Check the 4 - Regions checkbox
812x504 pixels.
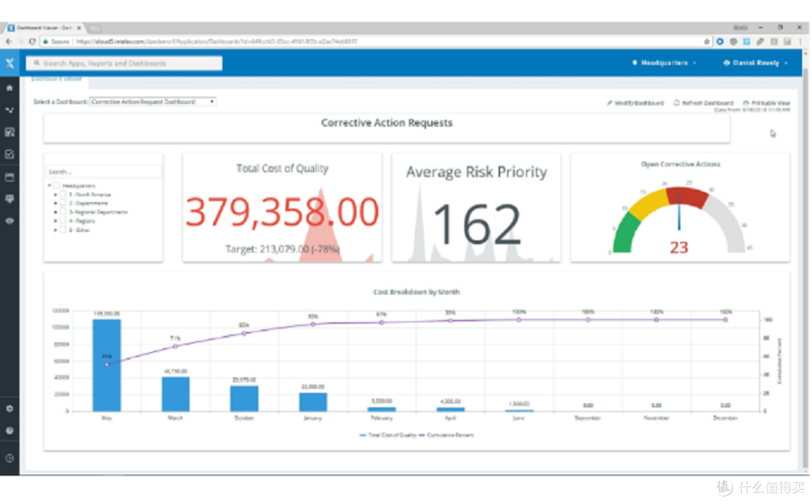coord(63,221)
